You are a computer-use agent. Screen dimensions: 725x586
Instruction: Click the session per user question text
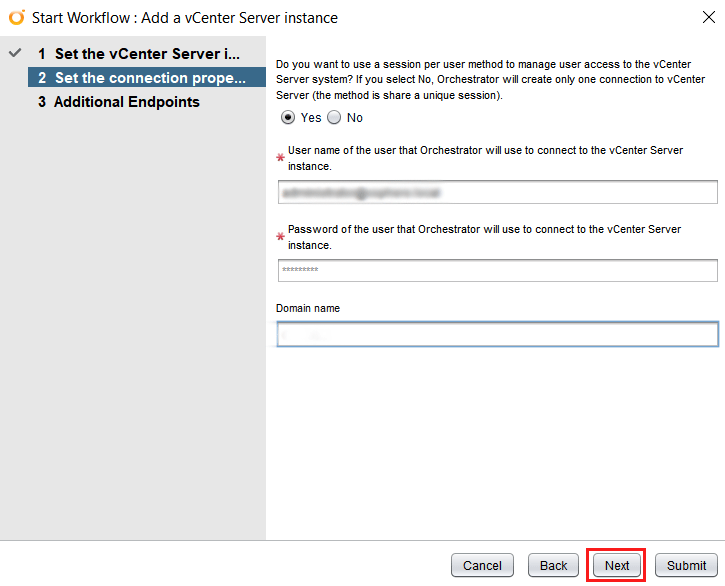point(491,80)
